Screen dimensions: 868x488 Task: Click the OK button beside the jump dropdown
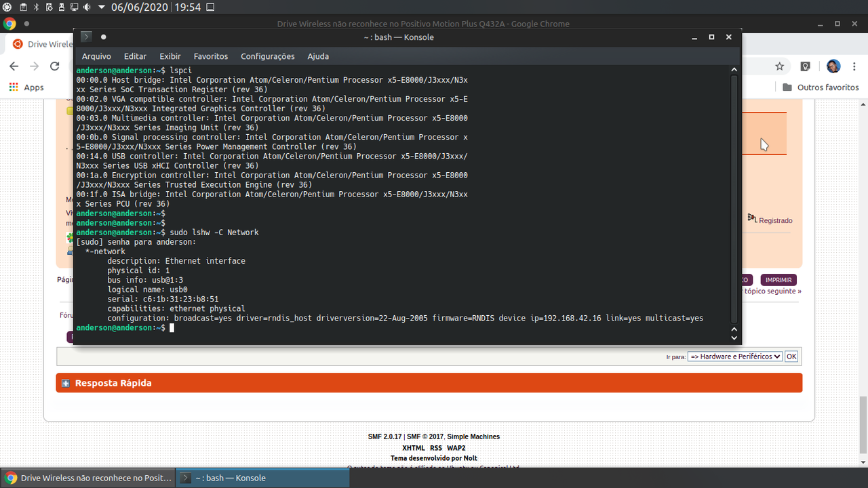coord(791,357)
